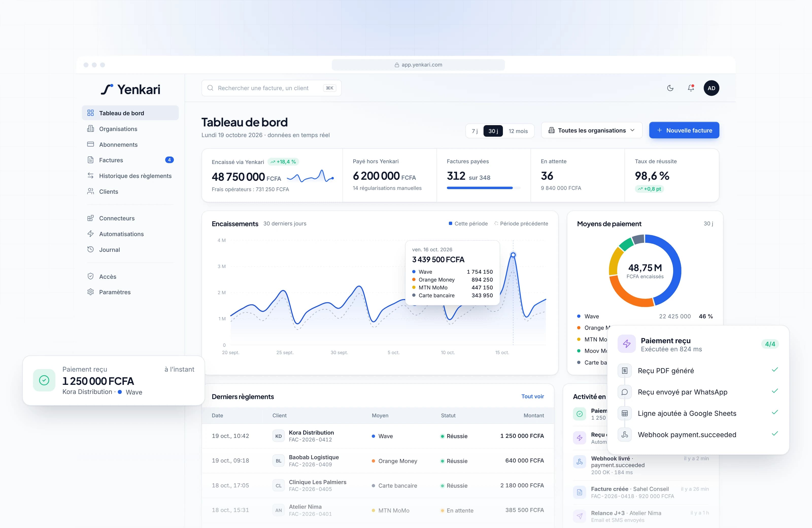Click the Nouvelle facture button

point(684,130)
